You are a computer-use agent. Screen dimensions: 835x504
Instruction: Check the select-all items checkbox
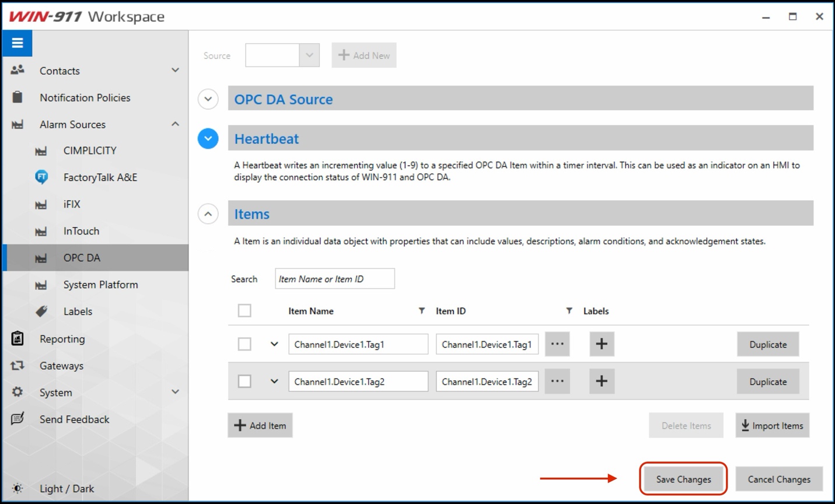(x=244, y=310)
